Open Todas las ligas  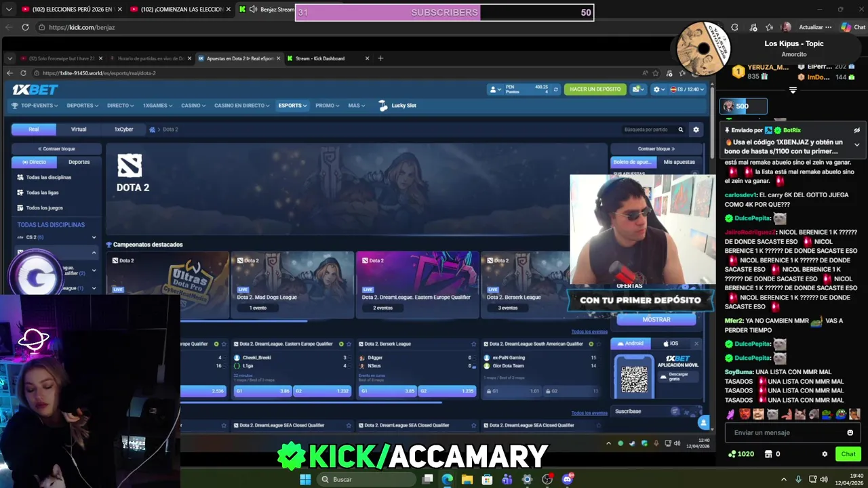pyautogui.click(x=42, y=192)
